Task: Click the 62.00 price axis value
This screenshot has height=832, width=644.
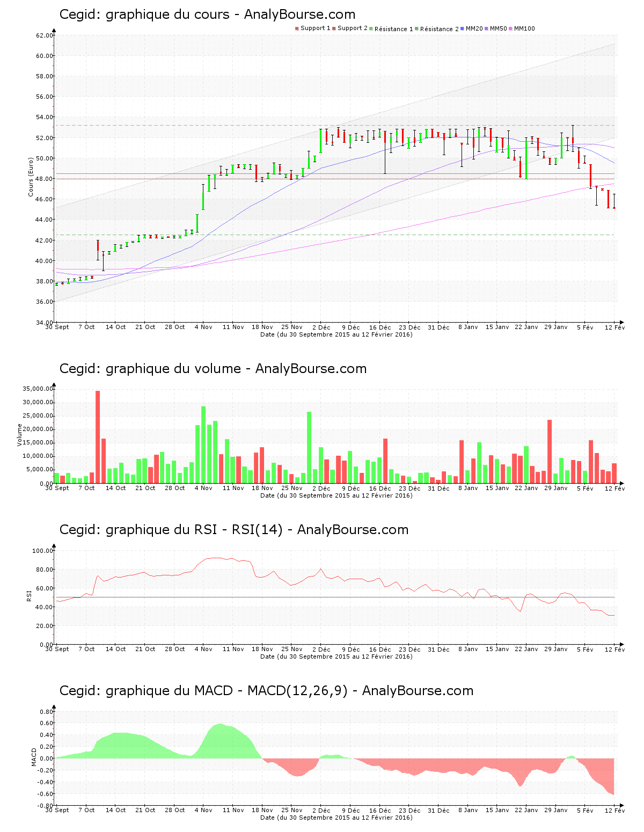Action: click(x=45, y=35)
